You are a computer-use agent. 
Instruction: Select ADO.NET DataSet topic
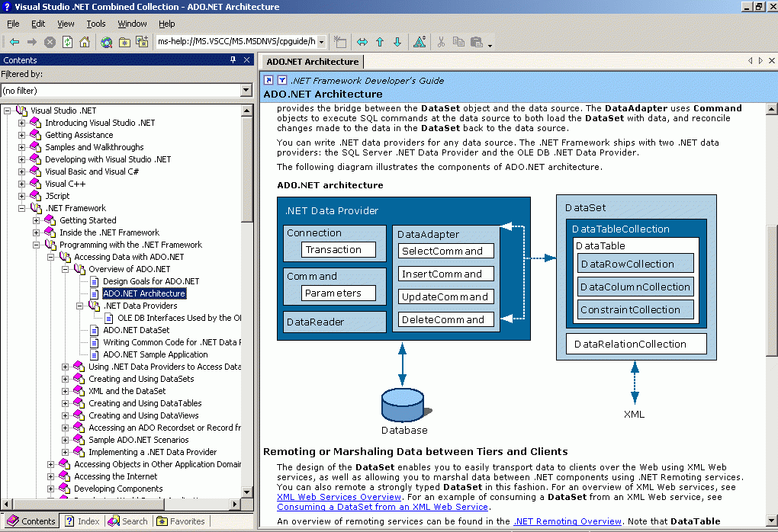136,330
